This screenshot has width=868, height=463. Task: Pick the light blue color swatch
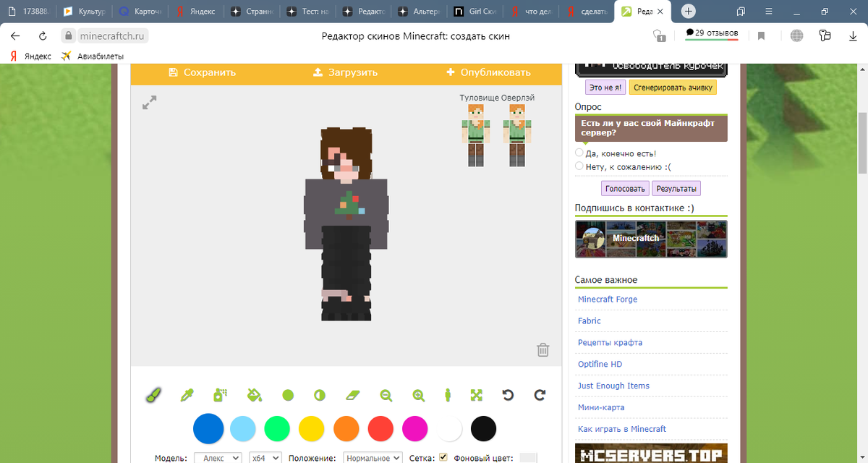click(242, 429)
